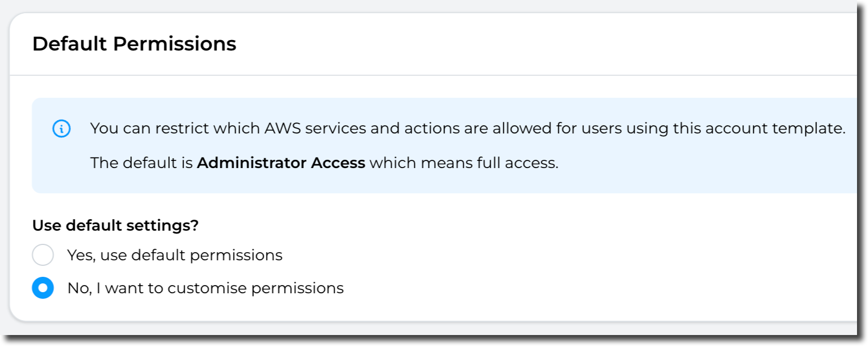
Task: Click the "No, I want to customise permissions" label
Action: (205, 288)
